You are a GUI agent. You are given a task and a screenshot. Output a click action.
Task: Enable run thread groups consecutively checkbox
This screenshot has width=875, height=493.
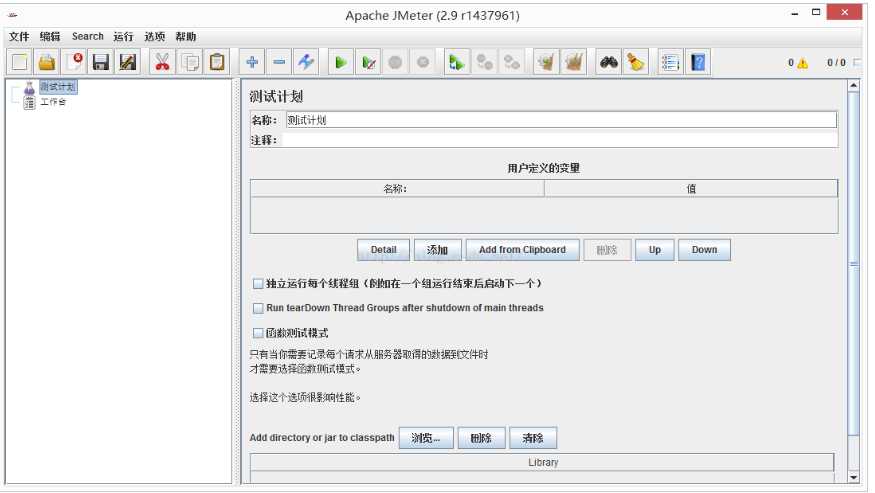click(258, 284)
